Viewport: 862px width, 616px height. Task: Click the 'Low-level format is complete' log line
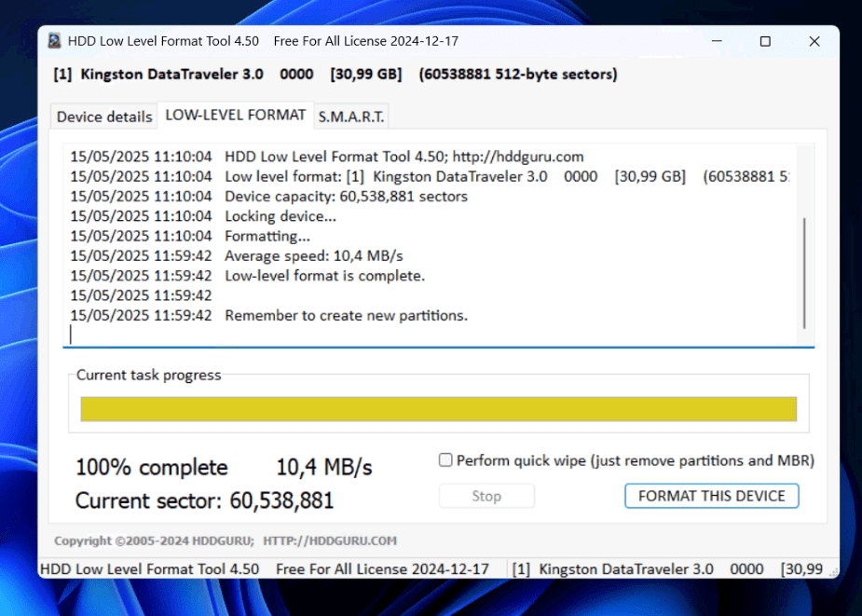click(324, 276)
